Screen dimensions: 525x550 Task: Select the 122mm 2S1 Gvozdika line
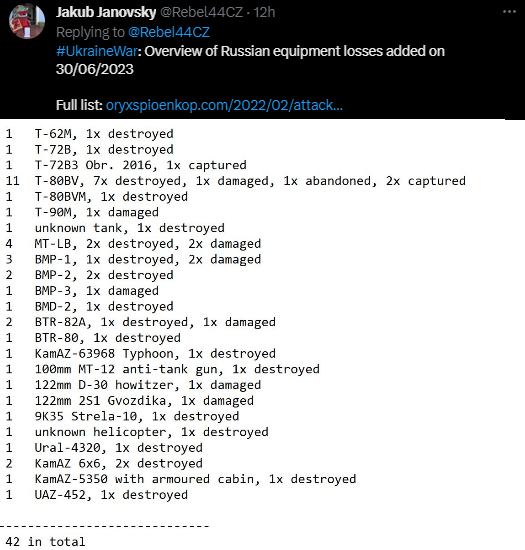(x=130, y=401)
